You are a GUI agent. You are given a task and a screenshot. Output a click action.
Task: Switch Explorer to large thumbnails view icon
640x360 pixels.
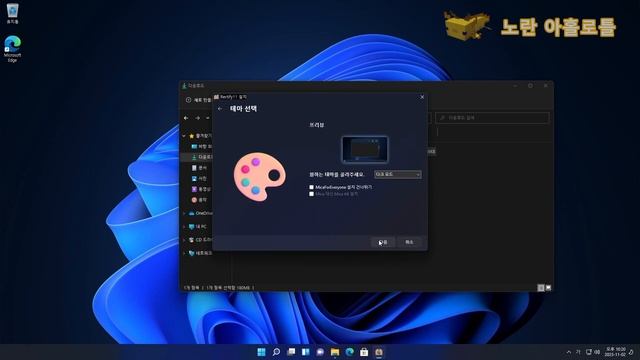pyautogui.click(x=548, y=288)
